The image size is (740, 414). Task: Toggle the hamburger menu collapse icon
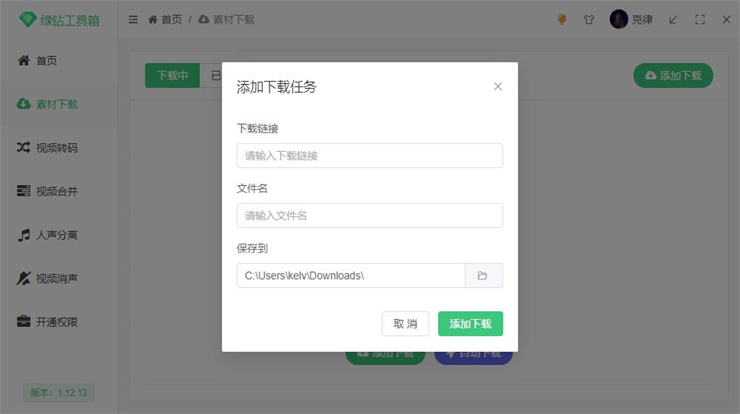(x=133, y=19)
